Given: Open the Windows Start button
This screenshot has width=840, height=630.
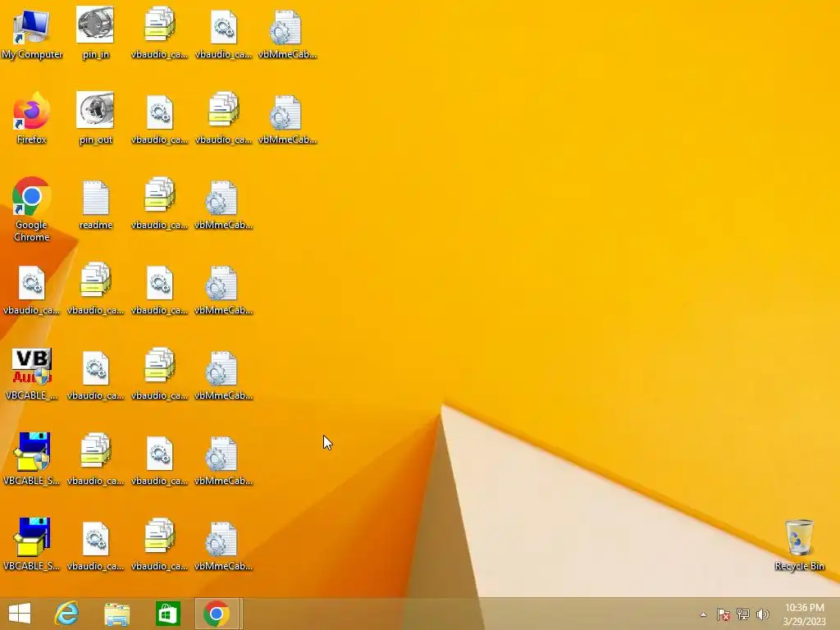Looking at the screenshot, I should coord(20,614).
